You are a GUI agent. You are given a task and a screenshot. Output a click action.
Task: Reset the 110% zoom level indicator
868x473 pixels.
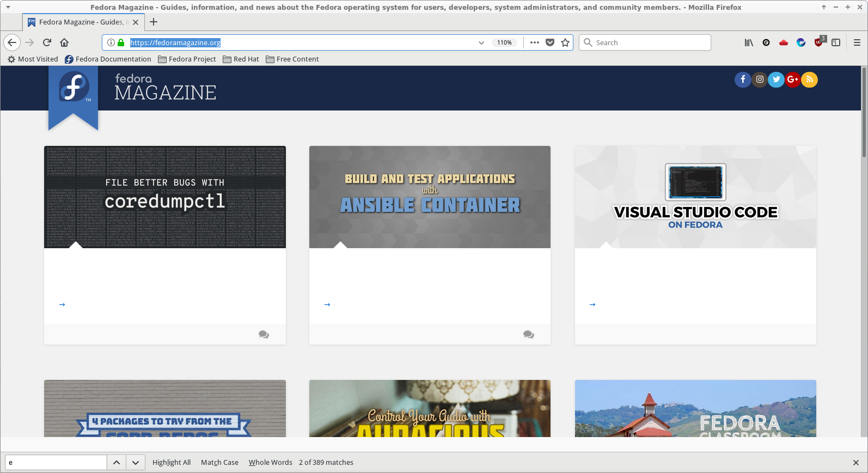pos(504,42)
